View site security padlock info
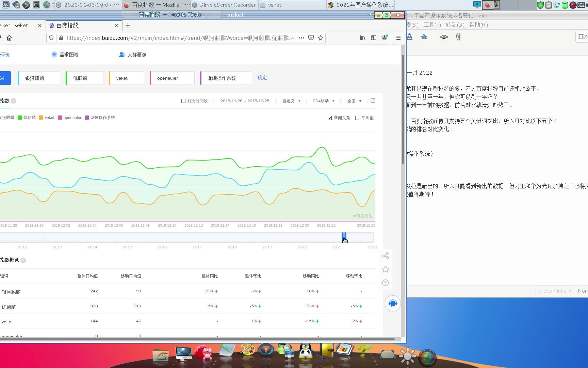Image resolution: width=588 pixels, height=368 pixels. click(61, 38)
